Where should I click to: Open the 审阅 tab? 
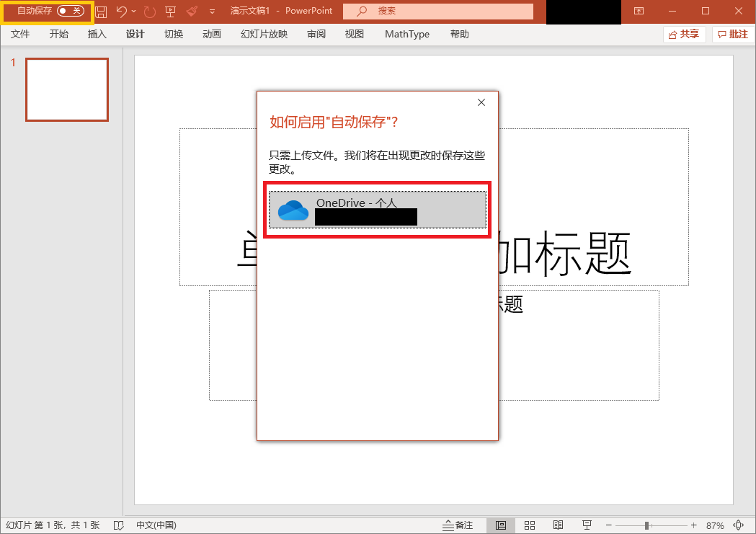tap(316, 34)
